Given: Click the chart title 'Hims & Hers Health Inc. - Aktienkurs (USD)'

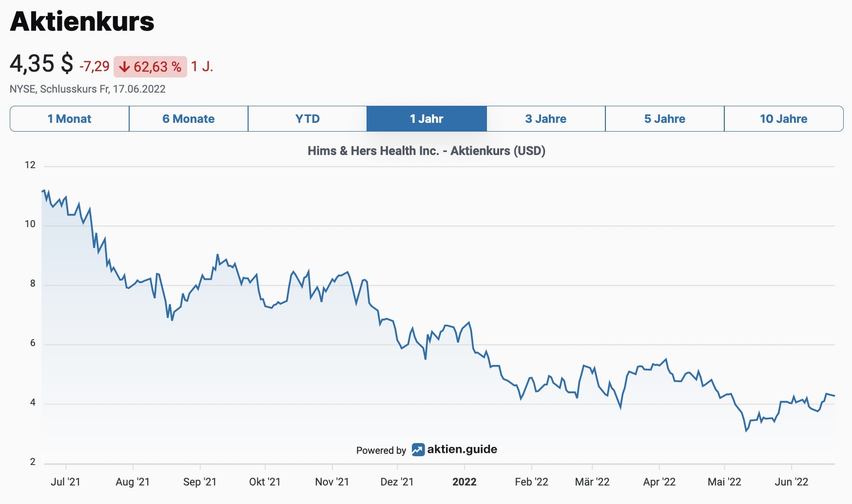Looking at the screenshot, I should pos(426,151).
